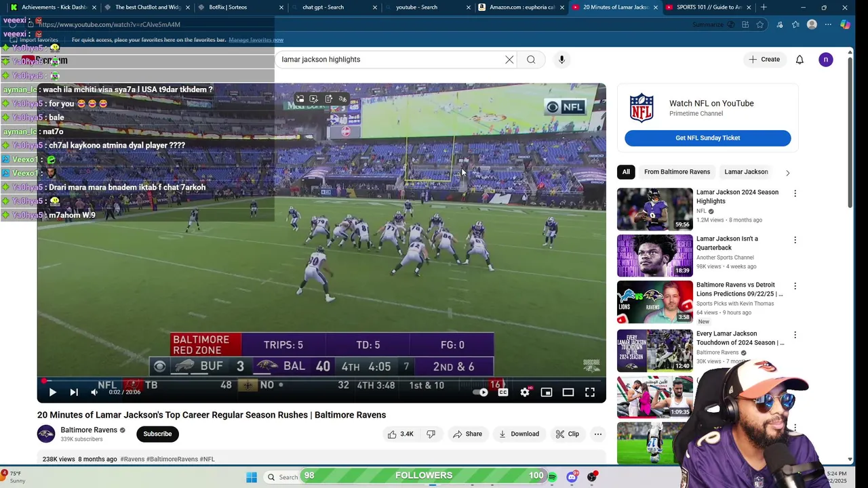
Task: Open Windows Start button
Action: (x=252, y=477)
